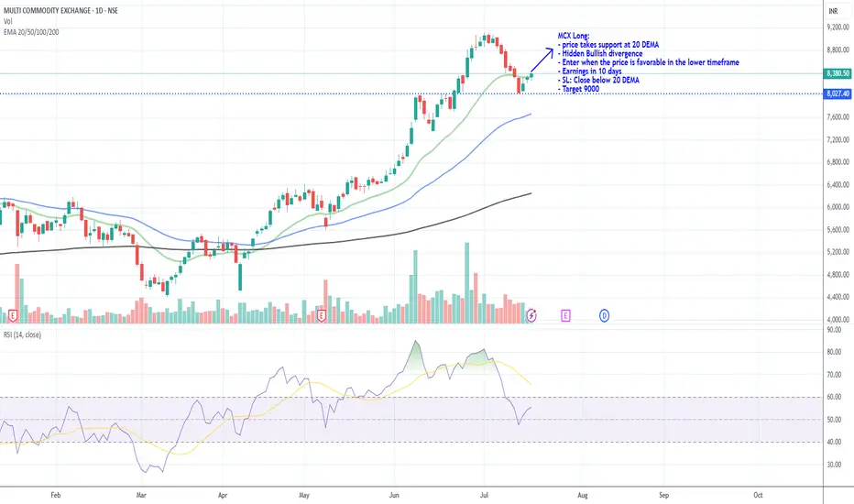
Task: Click the upcoming earnings purple E icon
Action: tap(565, 315)
